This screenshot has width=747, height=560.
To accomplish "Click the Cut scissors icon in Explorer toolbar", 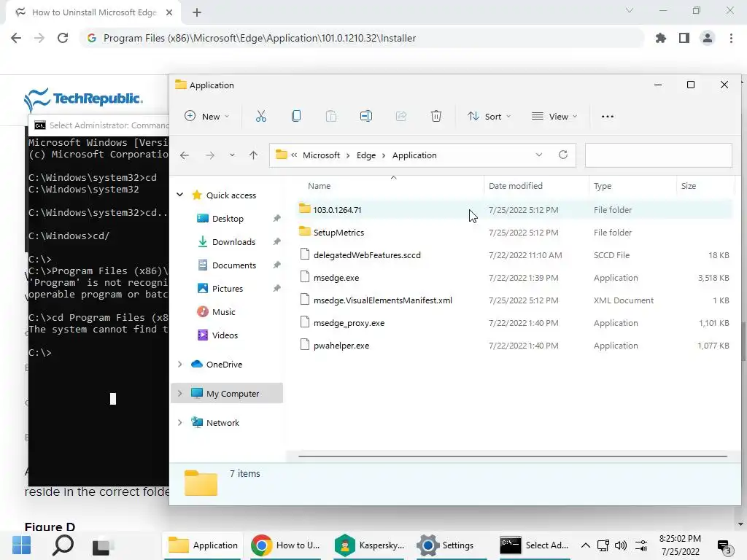I will coord(260,116).
